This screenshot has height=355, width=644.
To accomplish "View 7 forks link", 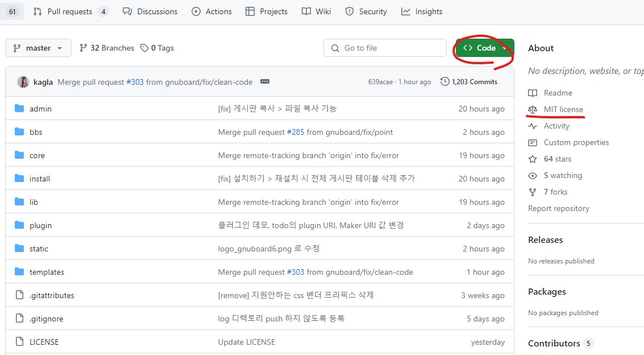I will pyautogui.click(x=548, y=192).
